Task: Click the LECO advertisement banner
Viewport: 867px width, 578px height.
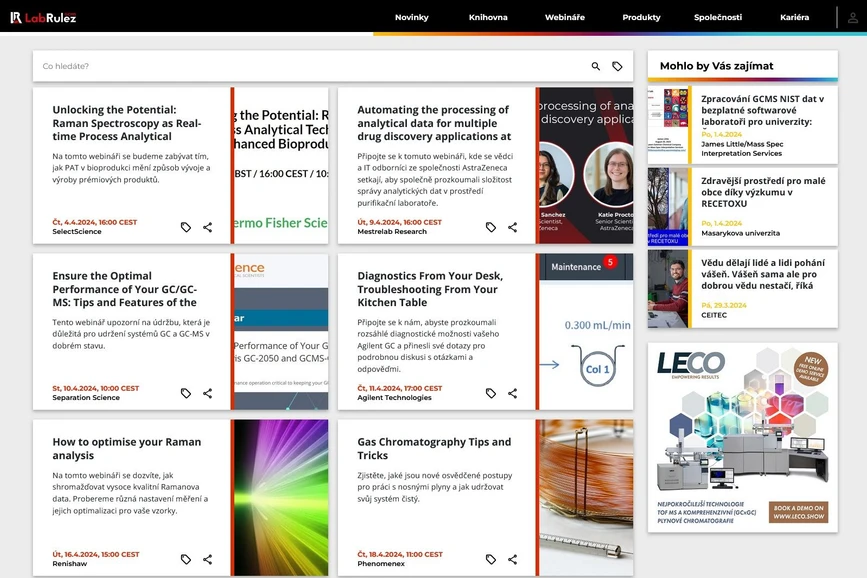Action: pos(742,437)
